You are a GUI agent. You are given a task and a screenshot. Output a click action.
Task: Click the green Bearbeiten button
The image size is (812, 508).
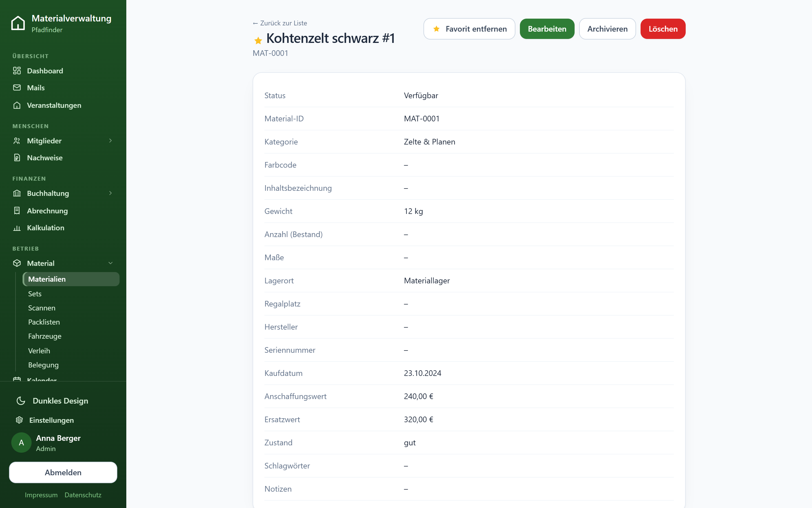click(547, 29)
